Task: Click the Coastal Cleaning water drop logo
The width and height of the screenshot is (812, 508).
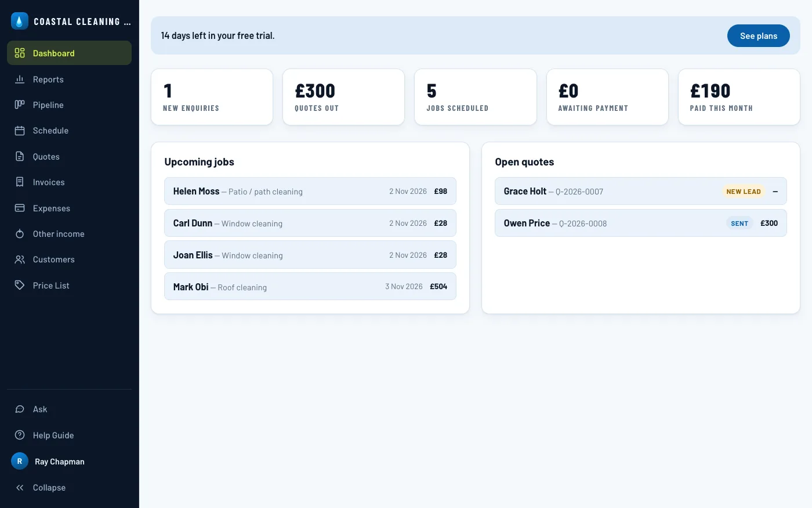Action: pos(20,21)
